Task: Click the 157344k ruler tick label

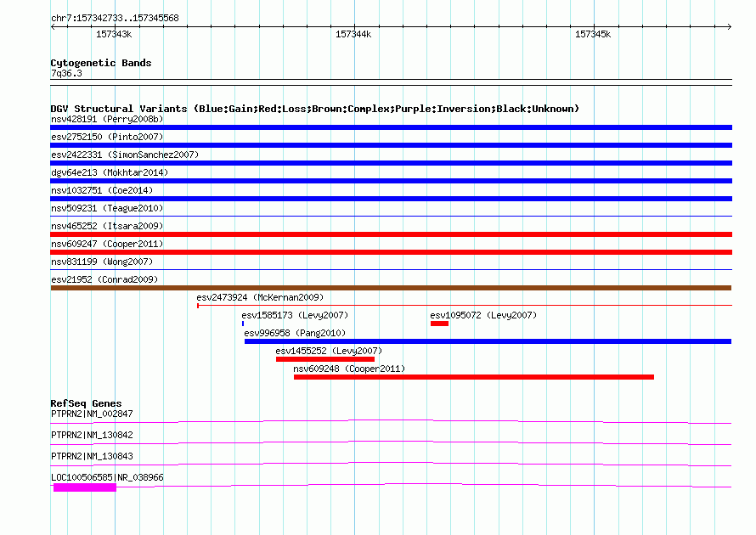Action: click(x=353, y=34)
